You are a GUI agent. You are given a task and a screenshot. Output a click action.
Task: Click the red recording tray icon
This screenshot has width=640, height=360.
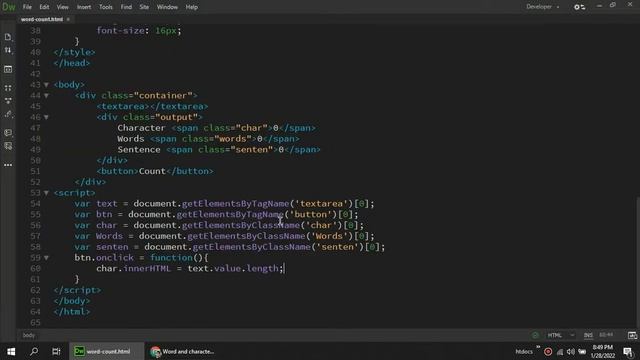click(x=548, y=351)
